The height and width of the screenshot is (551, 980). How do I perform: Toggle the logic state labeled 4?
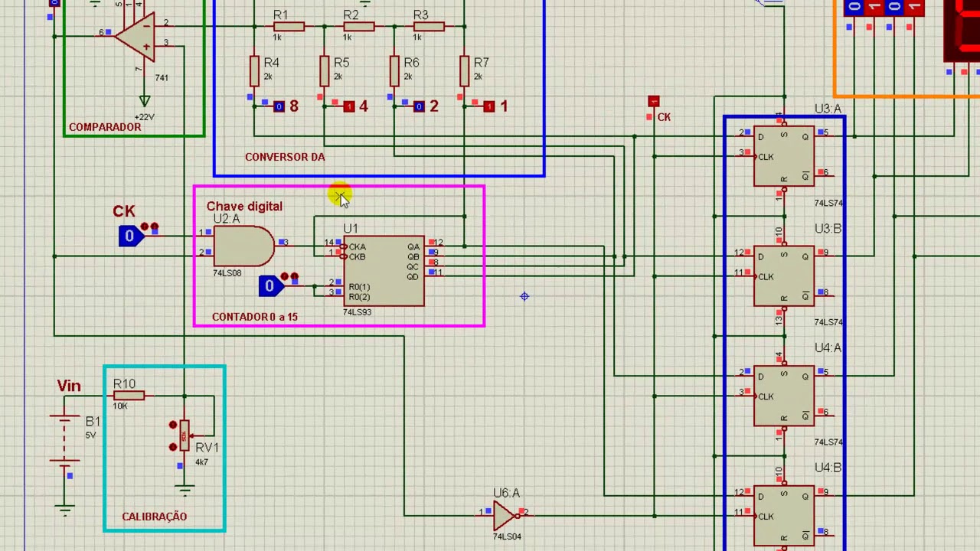349,106
